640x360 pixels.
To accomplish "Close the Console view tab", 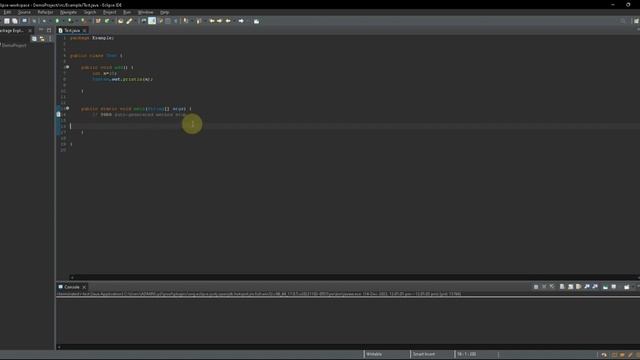I will point(84,287).
